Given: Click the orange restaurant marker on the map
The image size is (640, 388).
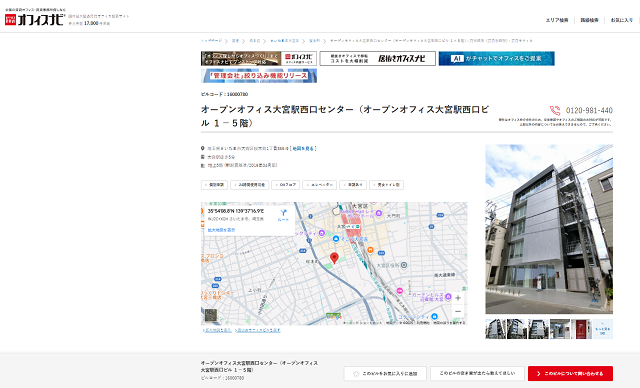Looking at the screenshot, I should point(370,250).
